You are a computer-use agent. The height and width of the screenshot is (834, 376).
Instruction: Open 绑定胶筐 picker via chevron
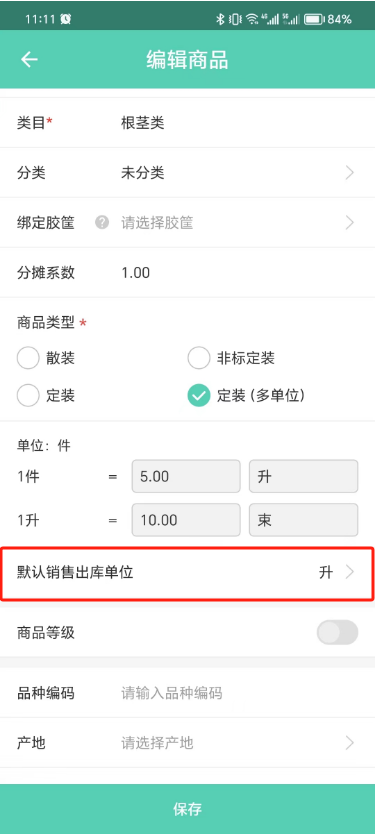coord(349,222)
